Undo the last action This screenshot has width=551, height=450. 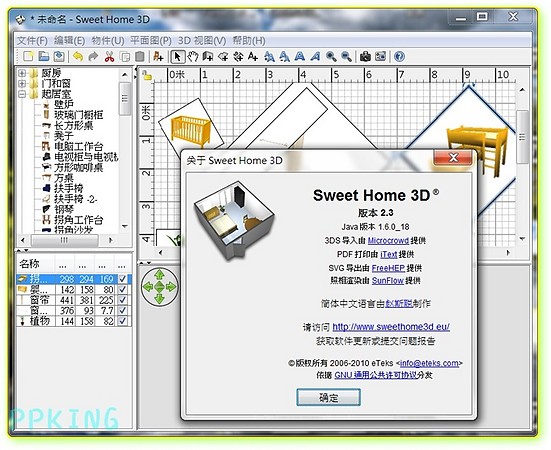click(78, 56)
